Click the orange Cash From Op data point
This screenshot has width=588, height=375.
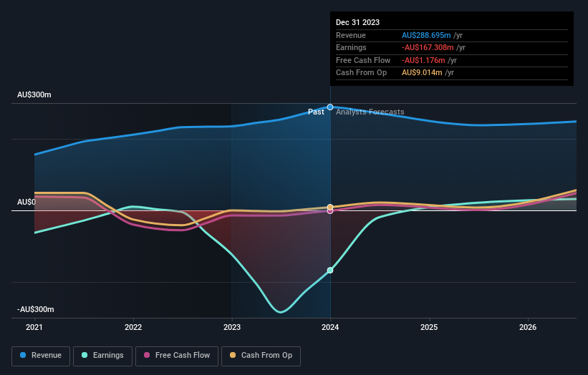(x=330, y=207)
